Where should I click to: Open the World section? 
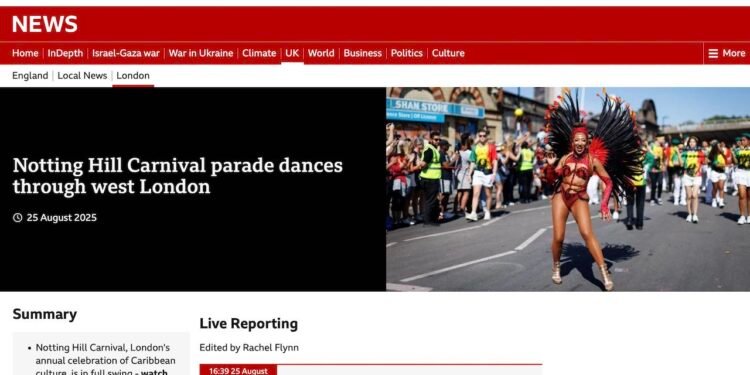coord(321,53)
